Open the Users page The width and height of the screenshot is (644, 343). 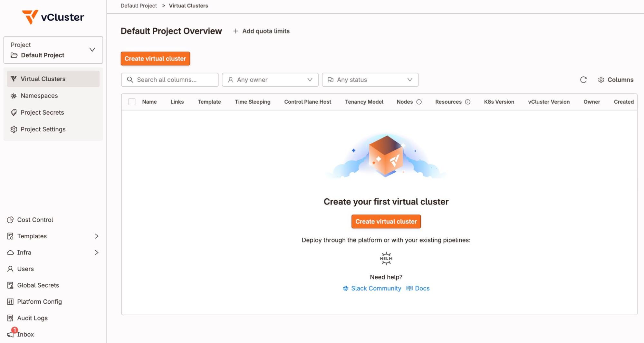[x=25, y=269]
